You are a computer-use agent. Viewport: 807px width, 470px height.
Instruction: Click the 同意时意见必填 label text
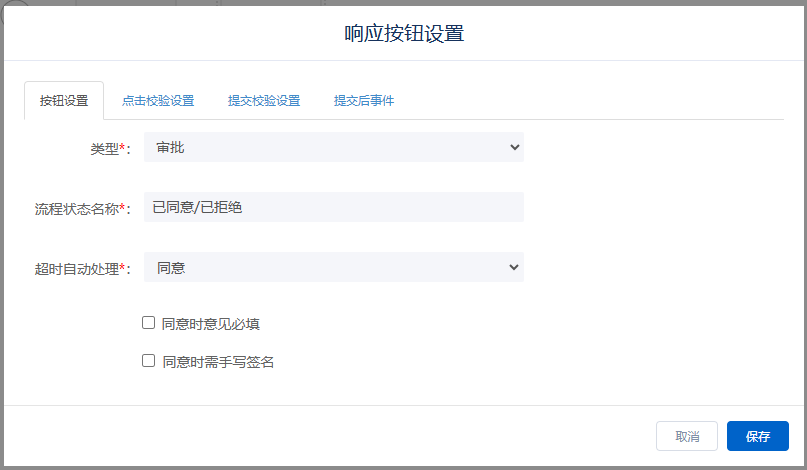(x=211, y=324)
